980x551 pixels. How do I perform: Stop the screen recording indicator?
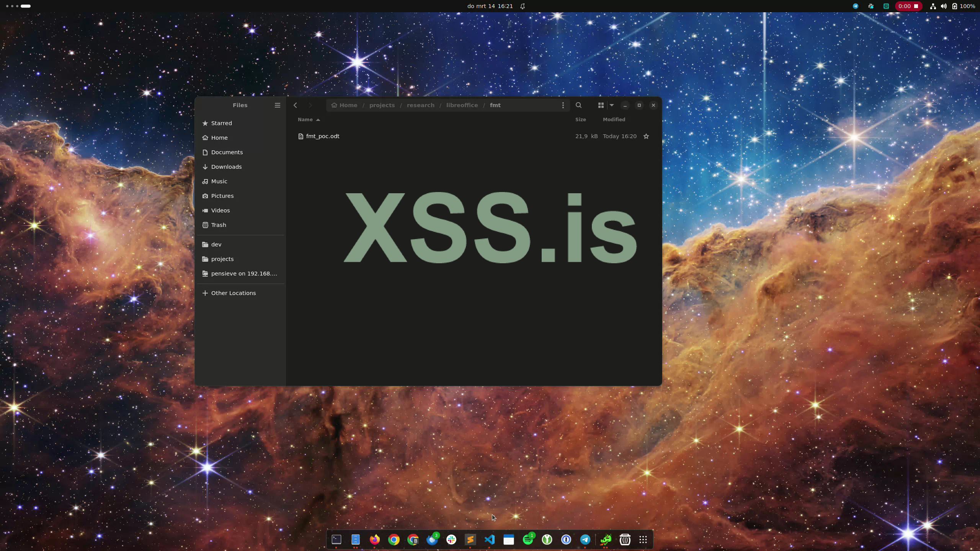tap(916, 6)
